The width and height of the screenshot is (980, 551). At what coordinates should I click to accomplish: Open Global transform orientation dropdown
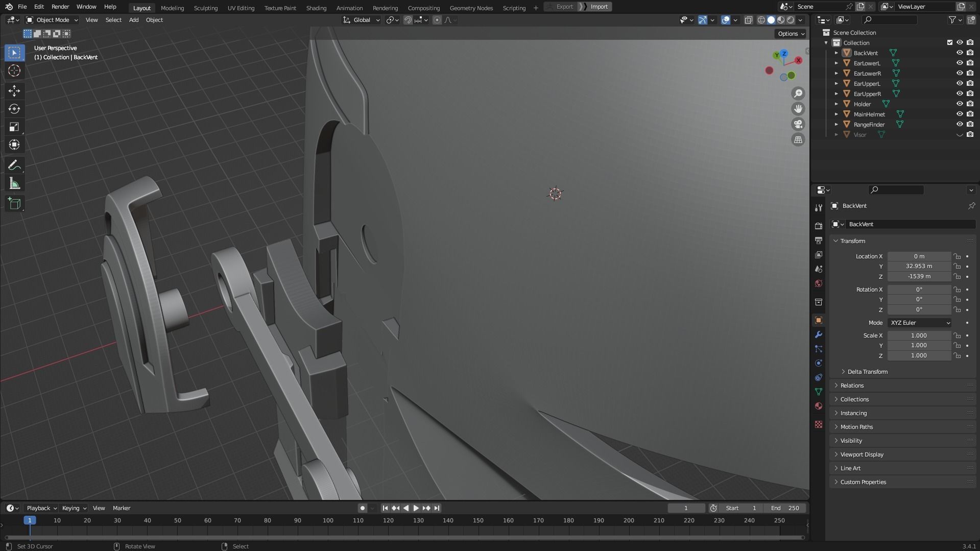pos(362,20)
